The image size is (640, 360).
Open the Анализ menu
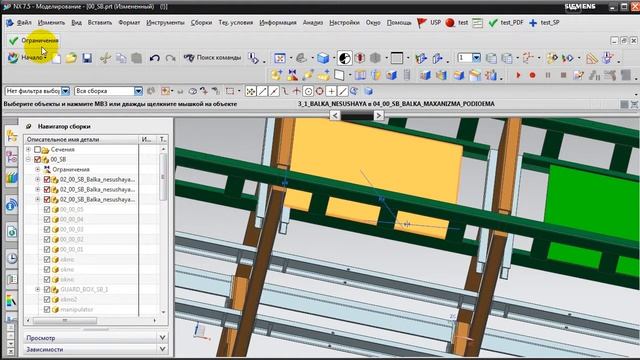tap(313, 23)
